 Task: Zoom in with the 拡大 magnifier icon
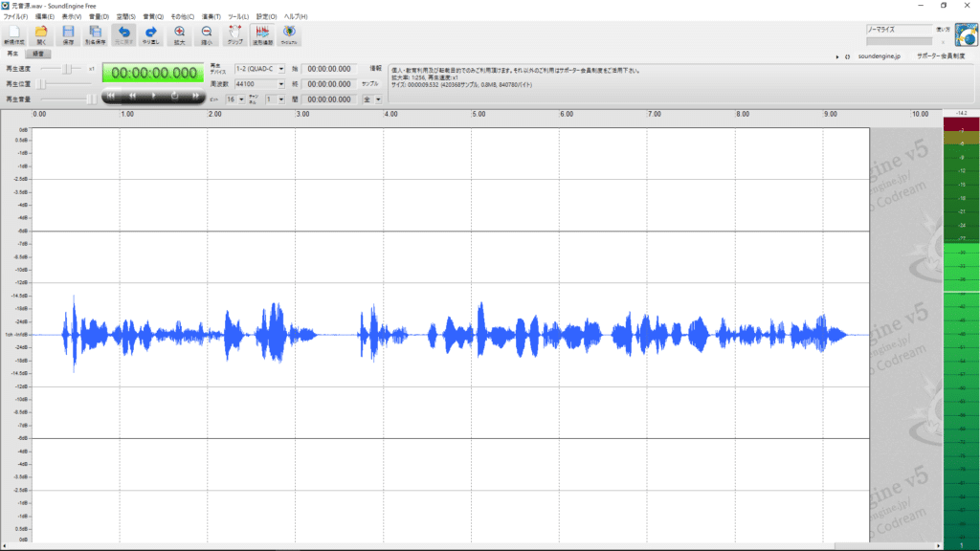pyautogui.click(x=179, y=35)
